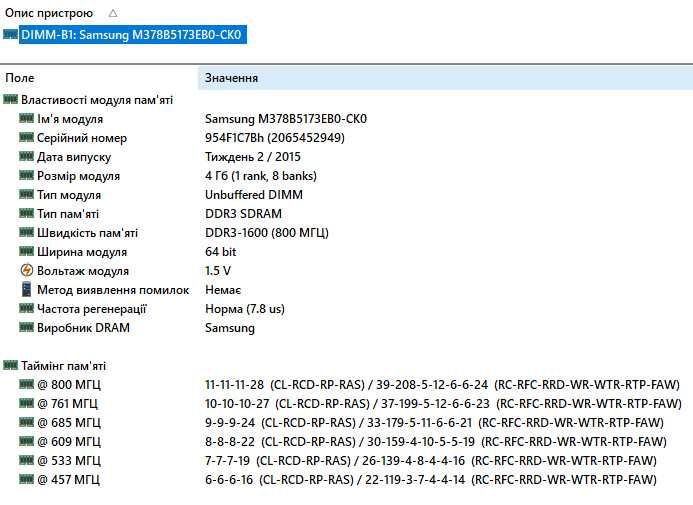
Task: Select the Ім'я модуля field label
Action: 70,119
